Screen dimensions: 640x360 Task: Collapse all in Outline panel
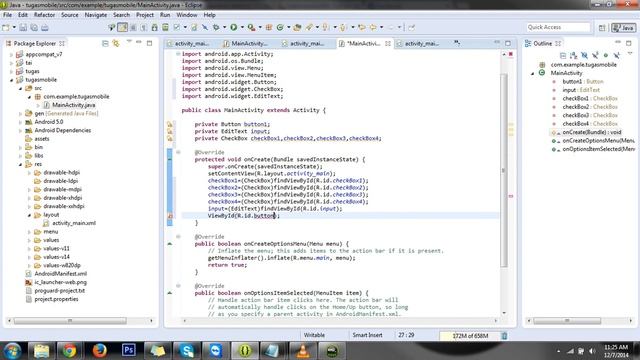(x=563, y=55)
